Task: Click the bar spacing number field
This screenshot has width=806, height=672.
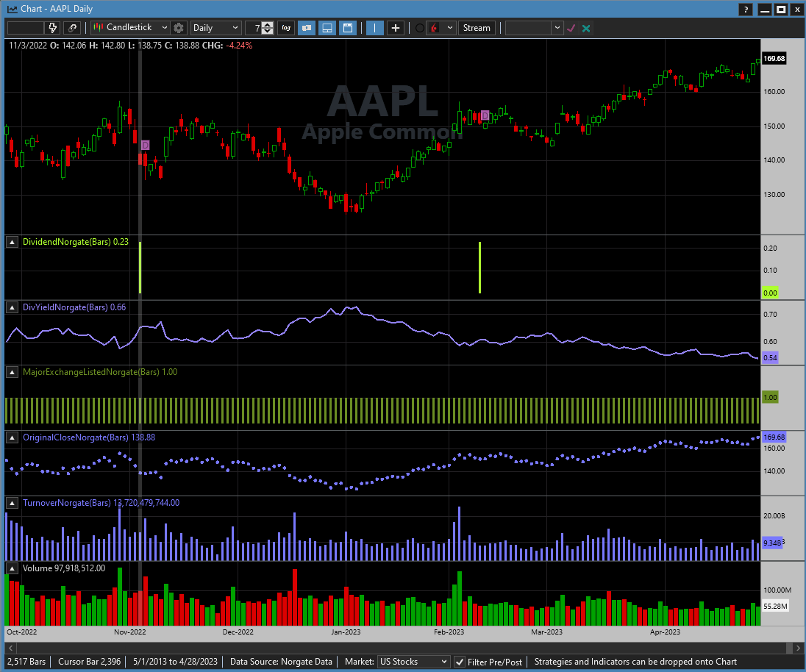Action: [x=254, y=28]
